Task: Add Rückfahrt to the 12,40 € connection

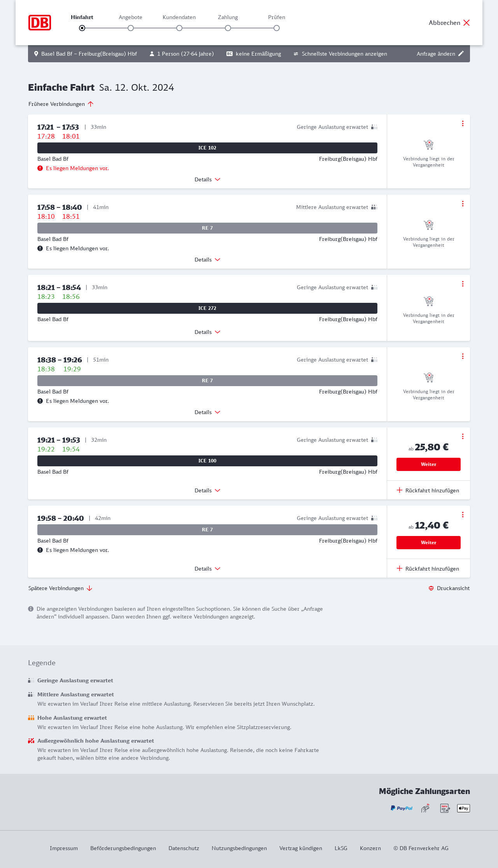Action: pyautogui.click(x=428, y=569)
